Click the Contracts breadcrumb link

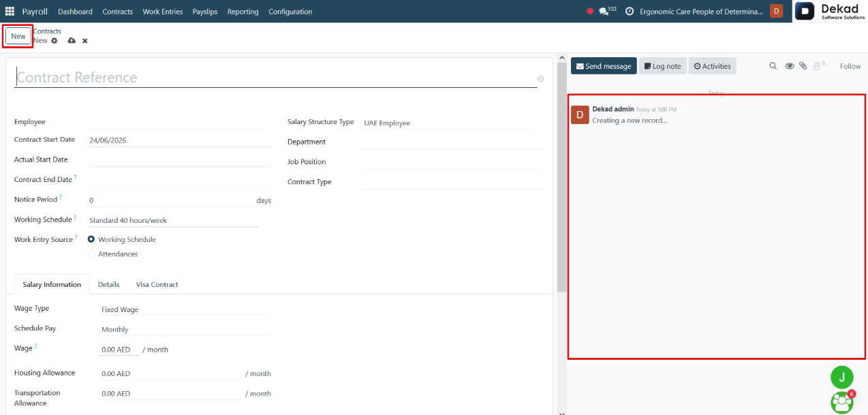(x=47, y=31)
